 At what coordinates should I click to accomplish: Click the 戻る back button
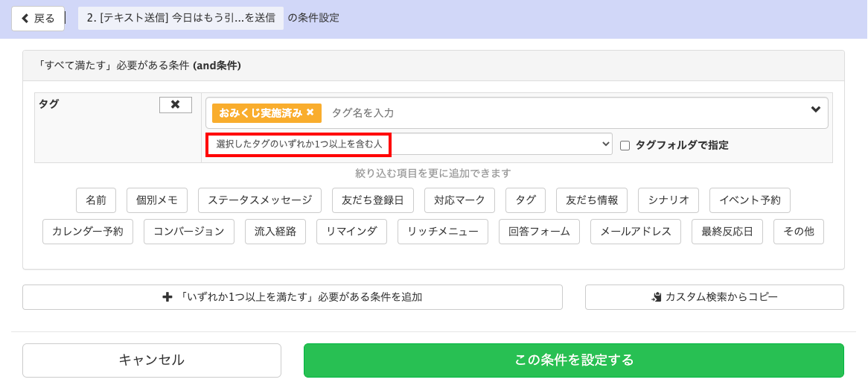[38, 19]
